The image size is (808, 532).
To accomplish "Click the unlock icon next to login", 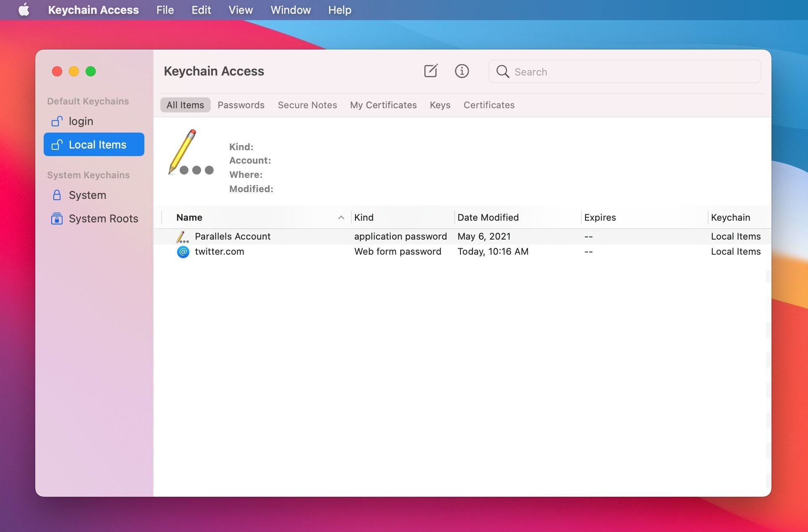I will click(x=57, y=121).
